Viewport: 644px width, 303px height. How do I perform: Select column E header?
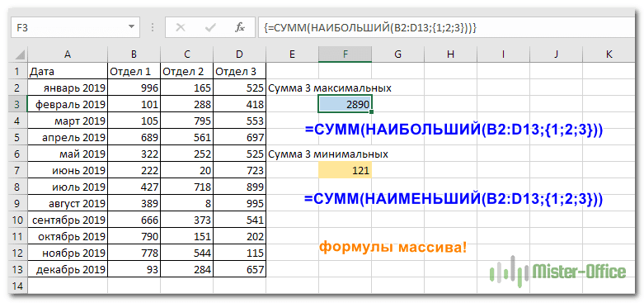coord(292,54)
